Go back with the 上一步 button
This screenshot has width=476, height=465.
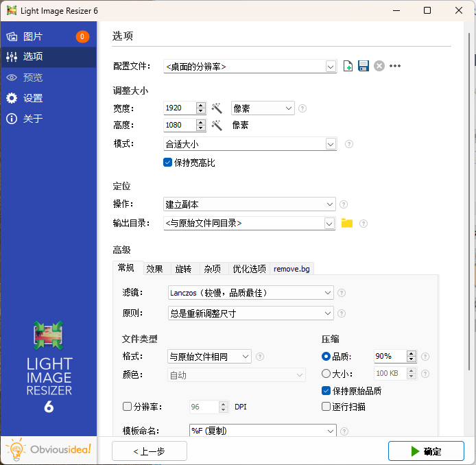[x=150, y=451]
